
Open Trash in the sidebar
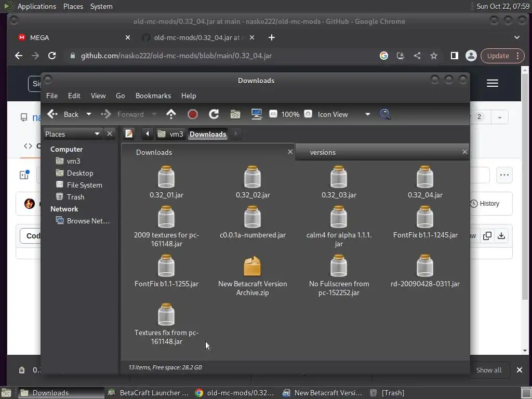click(75, 197)
